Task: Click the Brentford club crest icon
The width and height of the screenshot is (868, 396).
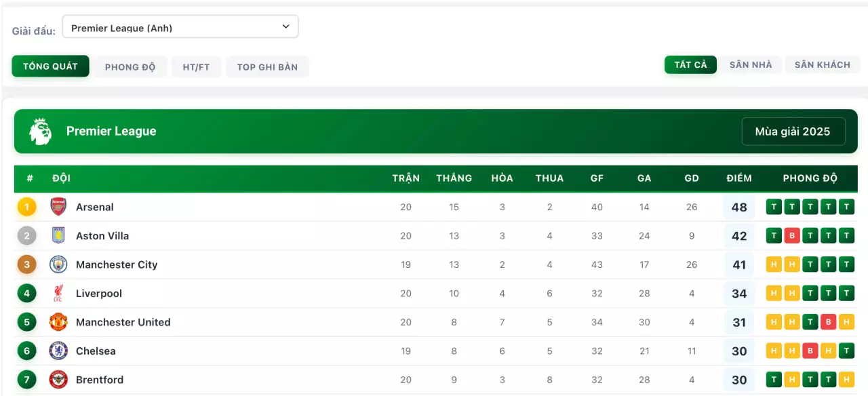Action: click(59, 380)
